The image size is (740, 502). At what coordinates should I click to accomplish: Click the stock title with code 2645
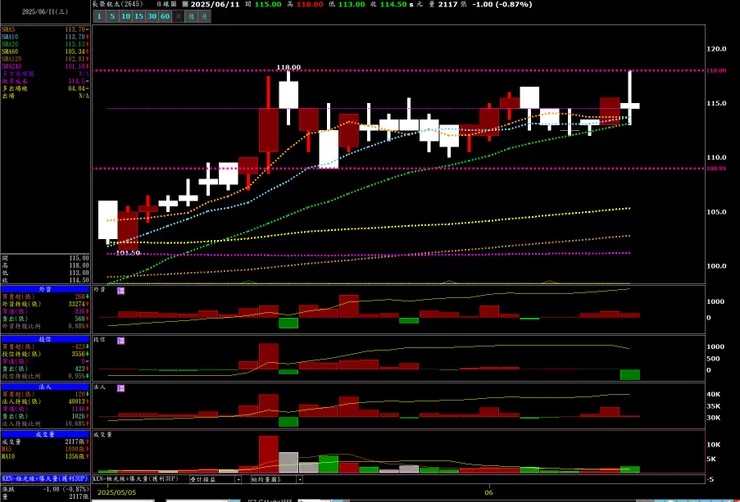[118, 4]
